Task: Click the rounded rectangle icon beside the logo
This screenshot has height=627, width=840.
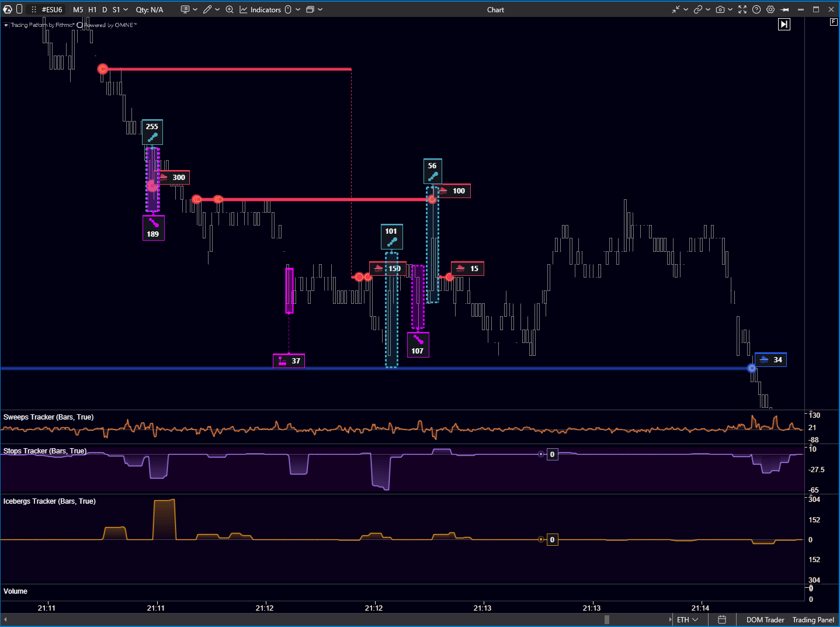Action: pos(19,9)
